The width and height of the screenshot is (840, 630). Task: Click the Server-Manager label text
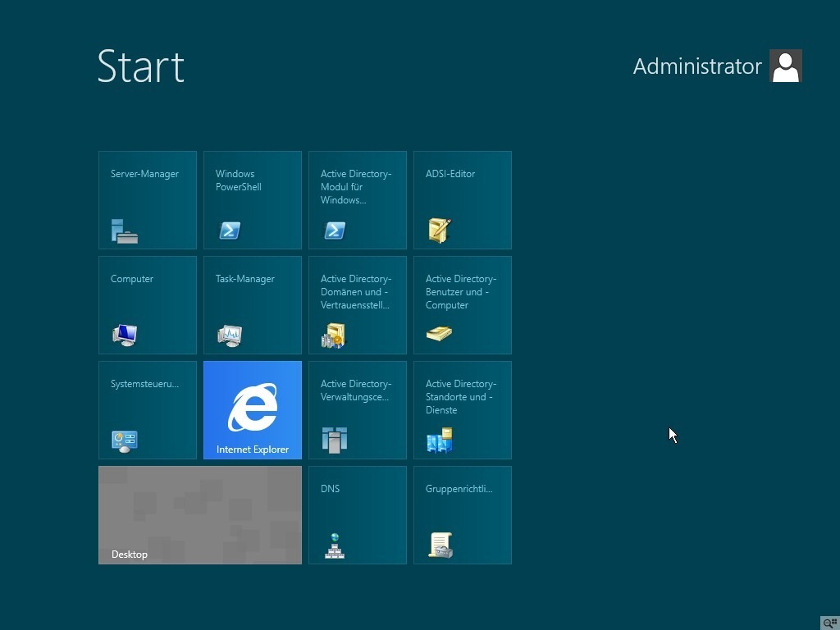click(144, 174)
